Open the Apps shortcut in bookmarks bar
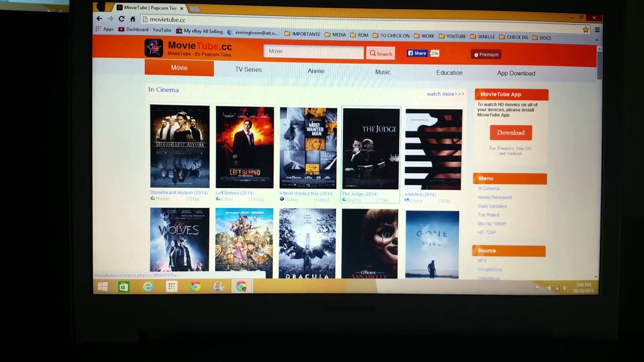Viewport: 644px width, 362px height. (105, 30)
